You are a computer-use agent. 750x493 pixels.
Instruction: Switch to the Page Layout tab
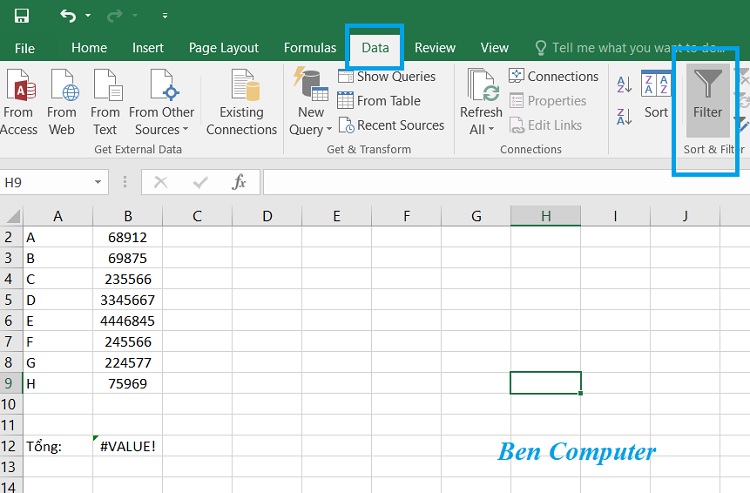pos(223,48)
